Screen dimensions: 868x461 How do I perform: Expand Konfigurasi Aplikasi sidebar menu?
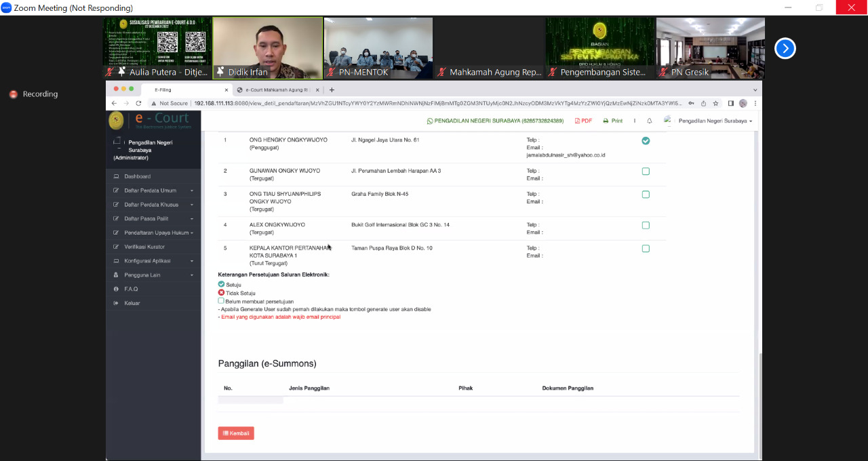[x=153, y=261]
